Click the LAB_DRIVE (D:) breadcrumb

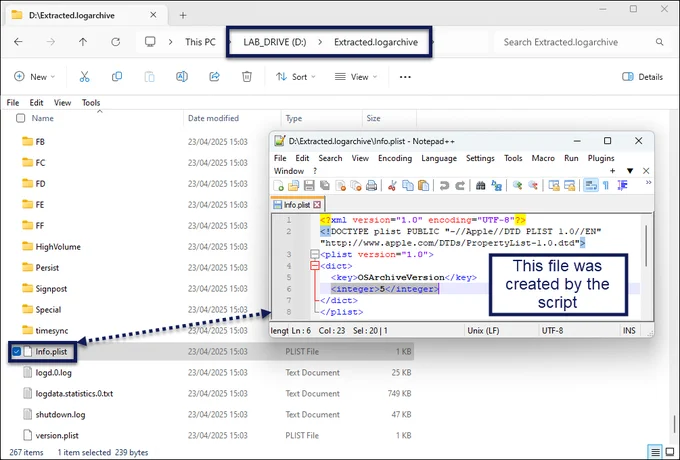tap(275, 42)
